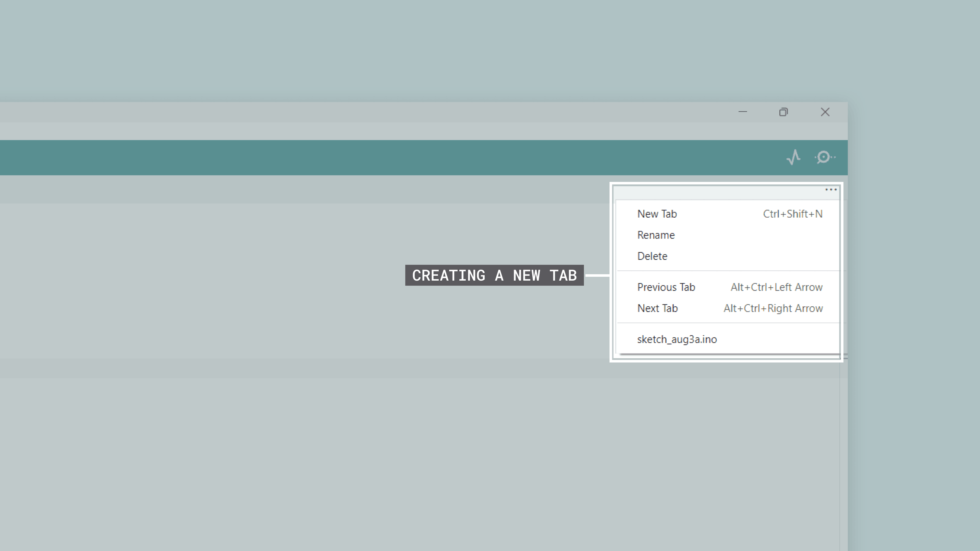Minimize the Arduino IDE window
Viewport: 980px width, 551px height.
tap(743, 112)
